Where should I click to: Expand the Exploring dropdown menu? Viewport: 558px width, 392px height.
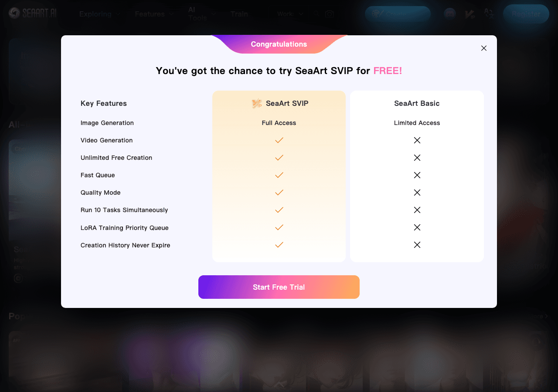(x=95, y=14)
